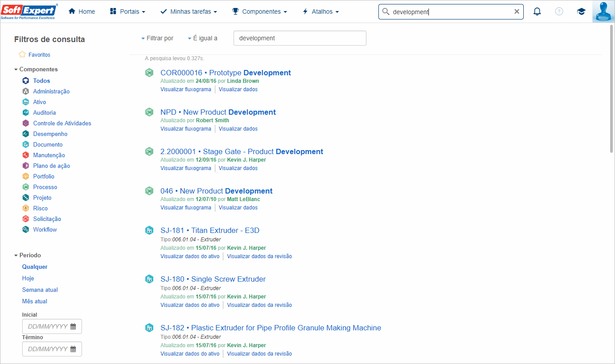Open Favoritos filter link
This screenshot has height=364, width=615.
click(x=39, y=55)
